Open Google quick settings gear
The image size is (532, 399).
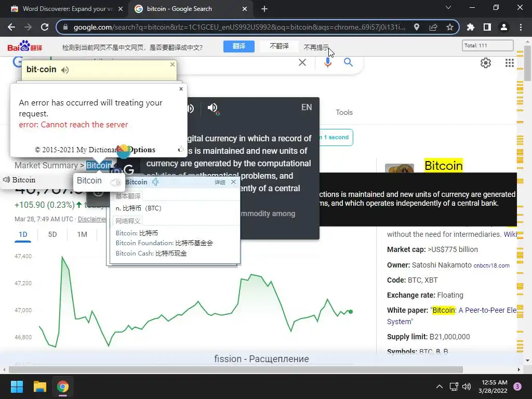[486, 63]
